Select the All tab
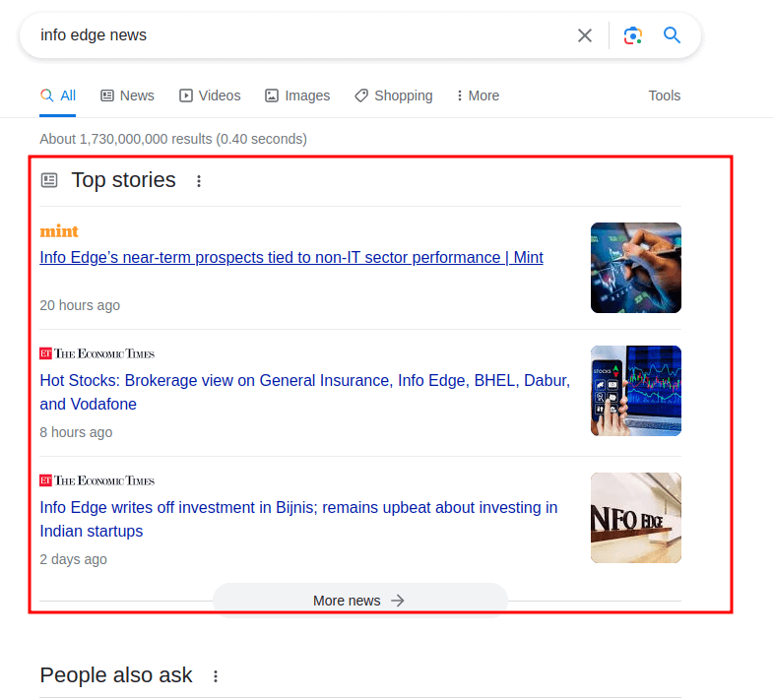Image resolution: width=773 pixels, height=700 pixels. 58,95
